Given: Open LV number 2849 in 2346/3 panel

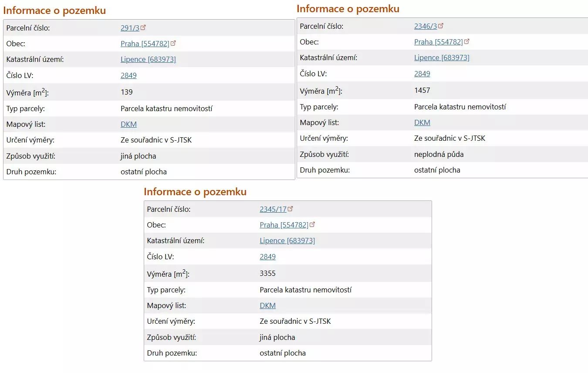Looking at the screenshot, I should [422, 74].
